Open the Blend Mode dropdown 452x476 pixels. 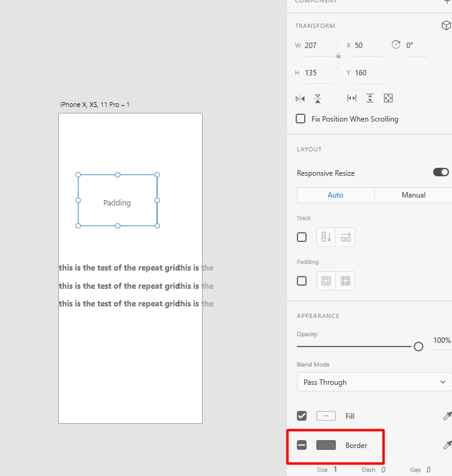point(374,382)
